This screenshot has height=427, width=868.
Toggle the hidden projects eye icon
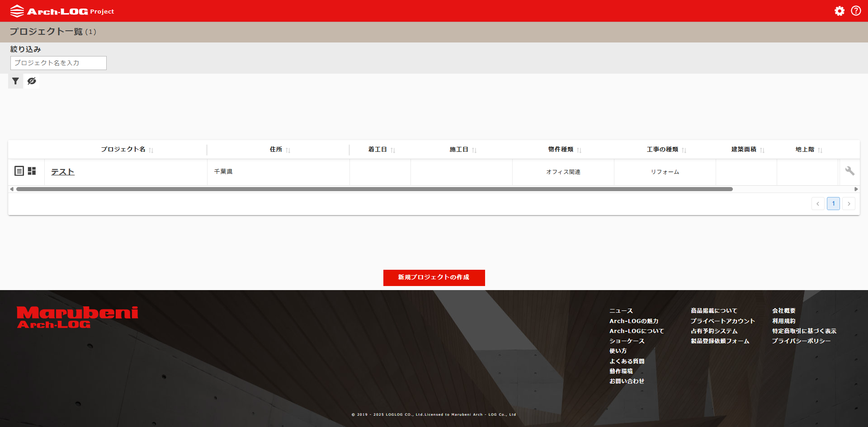click(32, 81)
